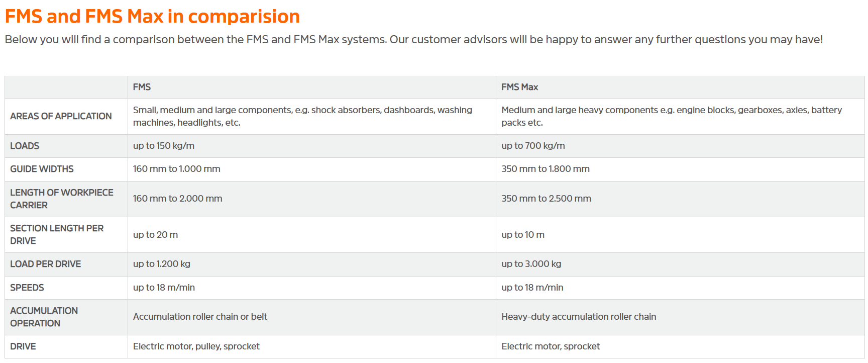The image size is (868, 363).
Task: Click the 'FMS and FMS Max in comparision' heading
Action: coord(152,17)
